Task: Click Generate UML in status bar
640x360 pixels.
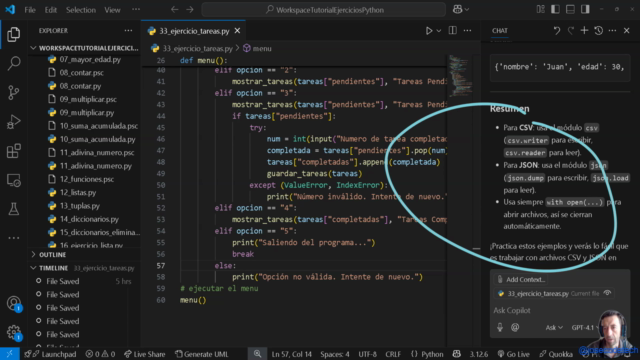Action: pos(202,354)
